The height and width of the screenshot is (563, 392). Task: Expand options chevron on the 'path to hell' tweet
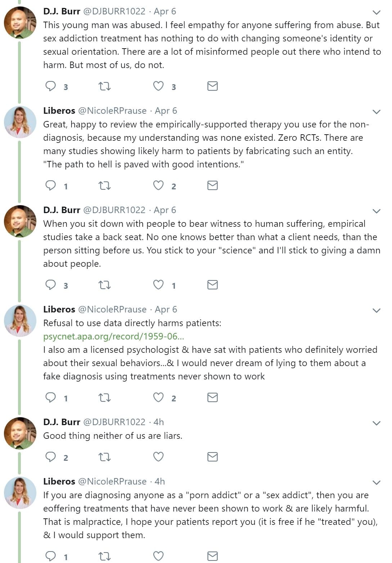point(377,112)
